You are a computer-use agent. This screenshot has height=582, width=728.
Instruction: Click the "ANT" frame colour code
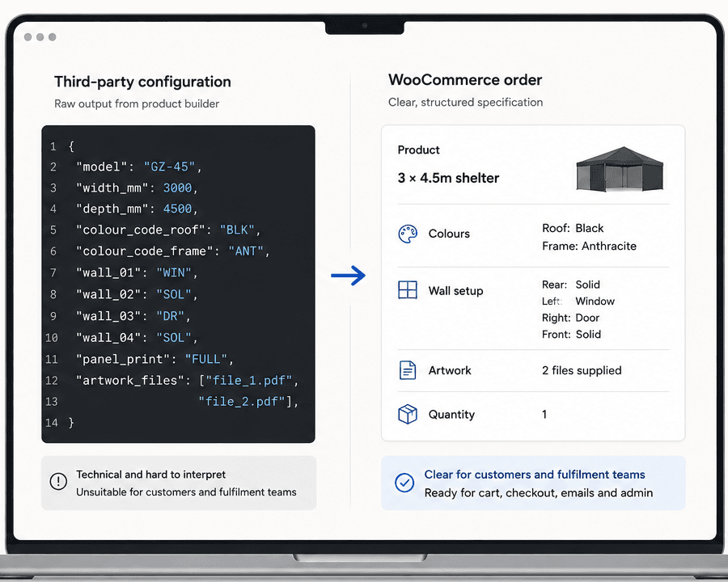click(246, 251)
